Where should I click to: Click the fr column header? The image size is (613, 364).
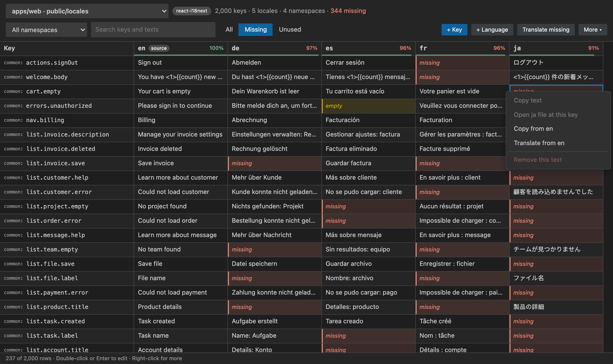(462, 48)
